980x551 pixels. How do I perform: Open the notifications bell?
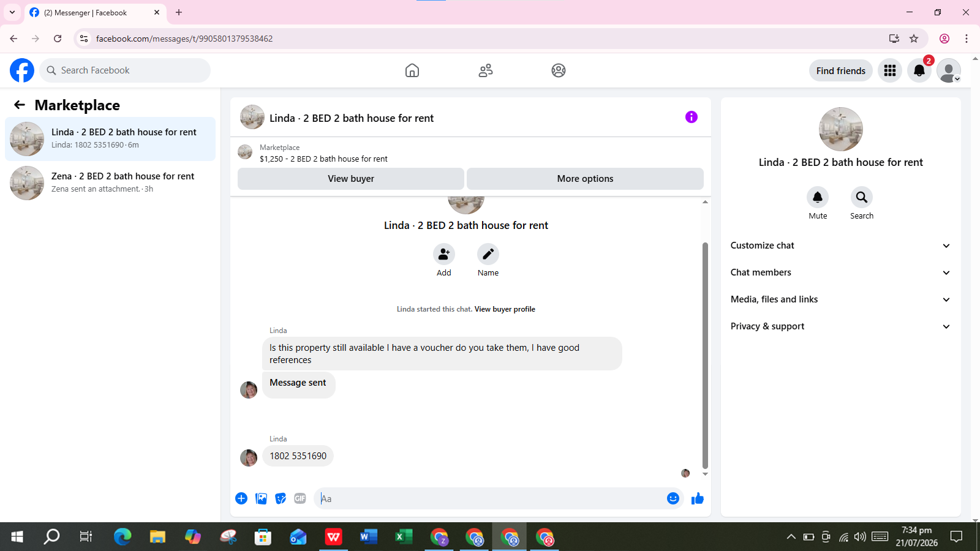coord(919,70)
